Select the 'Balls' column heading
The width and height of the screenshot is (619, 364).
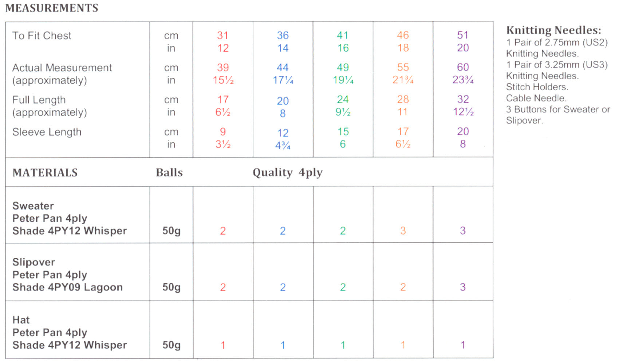169,173
